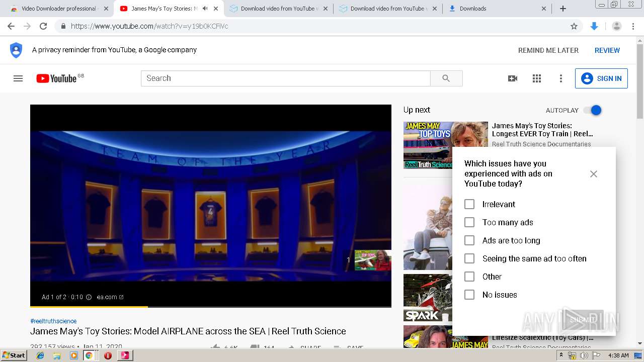Go back to previous page

tap(11, 26)
